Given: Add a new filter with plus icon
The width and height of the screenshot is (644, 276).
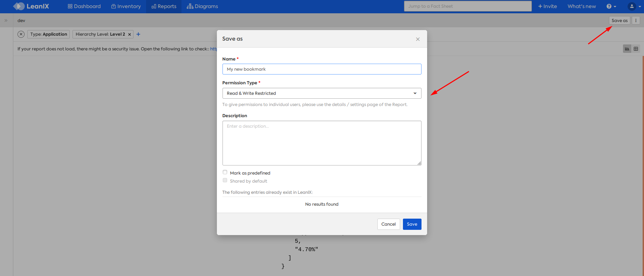Looking at the screenshot, I should point(138,34).
